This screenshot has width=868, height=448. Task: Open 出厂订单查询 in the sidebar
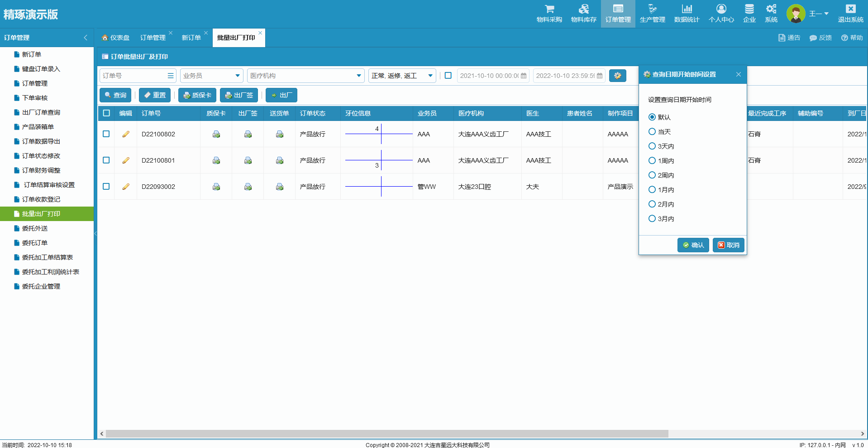(41, 112)
